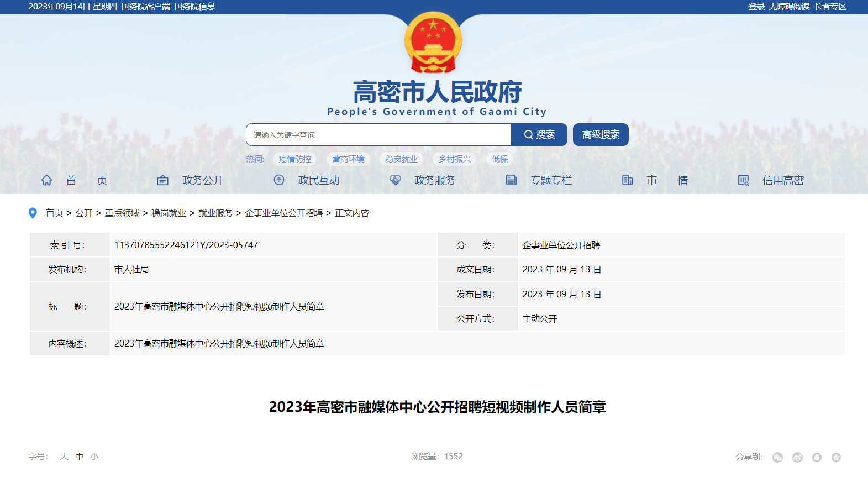The image size is (868, 477).
Task: Share the article to Qzone star icon
Action: pyautogui.click(x=837, y=457)
